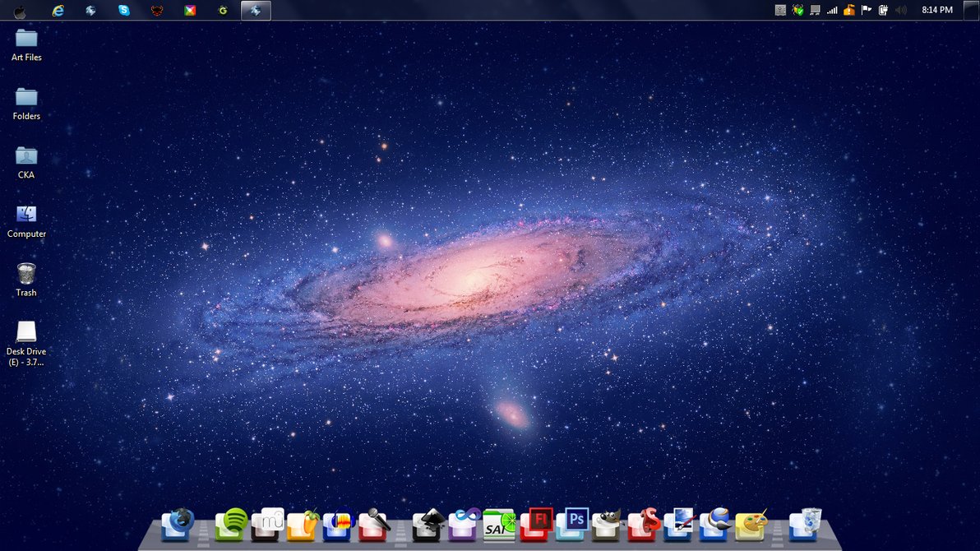Click the orange building tray icon
The image size is (980, 551).
[x=848, y=10]
